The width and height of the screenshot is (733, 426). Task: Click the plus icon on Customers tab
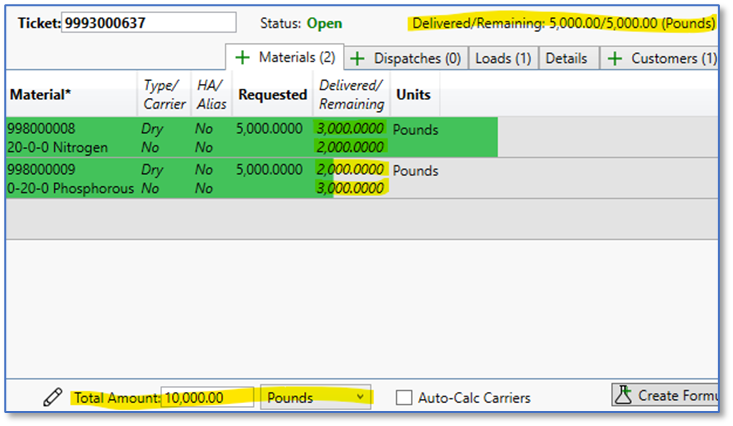tap(614, 59)
